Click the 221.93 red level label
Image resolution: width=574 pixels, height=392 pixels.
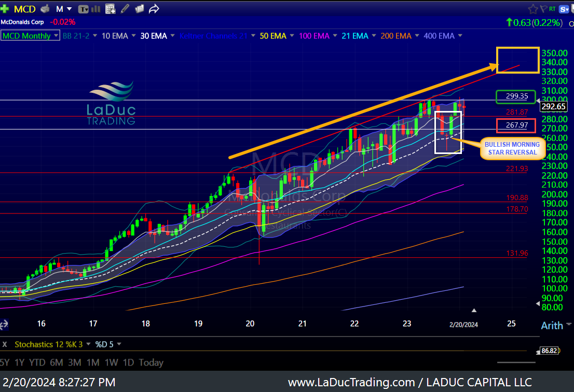(x=517, y=169)
